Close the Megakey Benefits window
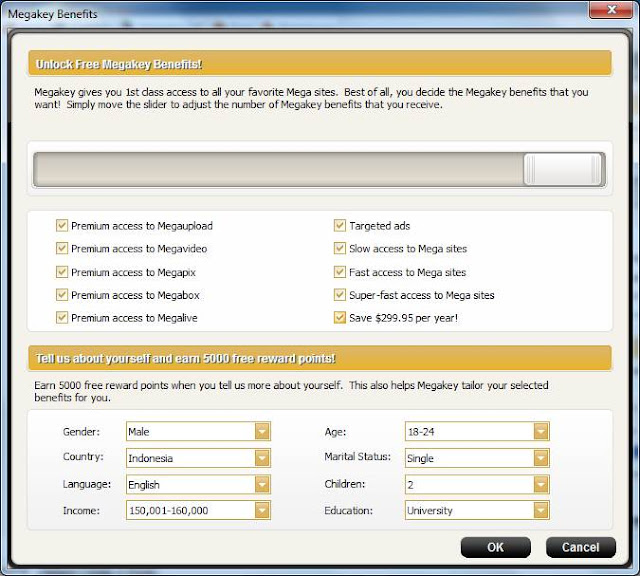 [x=611, y=10]
